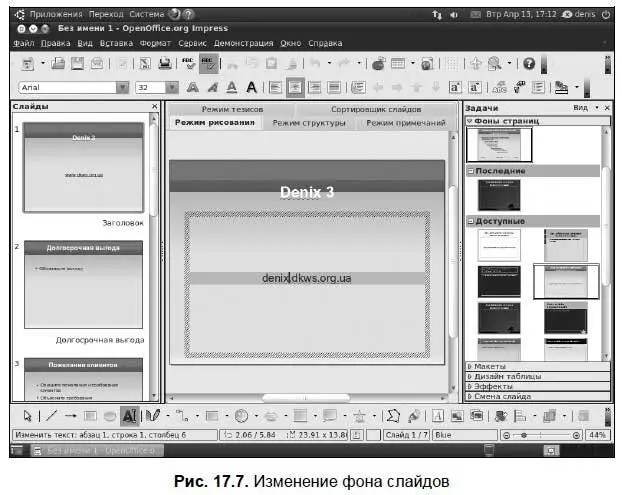Toggle left text alignment
The height and width of the screenshot is (495, 622).
click(x=275, y=87)
